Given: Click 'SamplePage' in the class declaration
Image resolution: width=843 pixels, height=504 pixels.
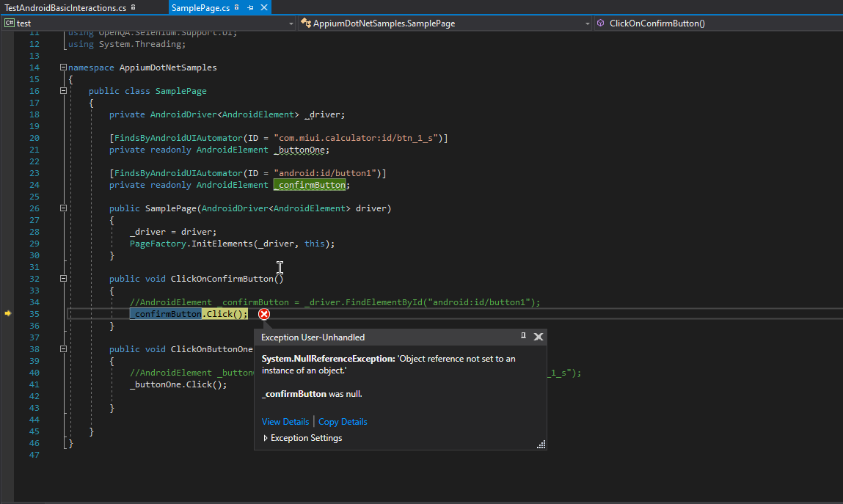Looking at the screenshot, I should pos(181,91).
